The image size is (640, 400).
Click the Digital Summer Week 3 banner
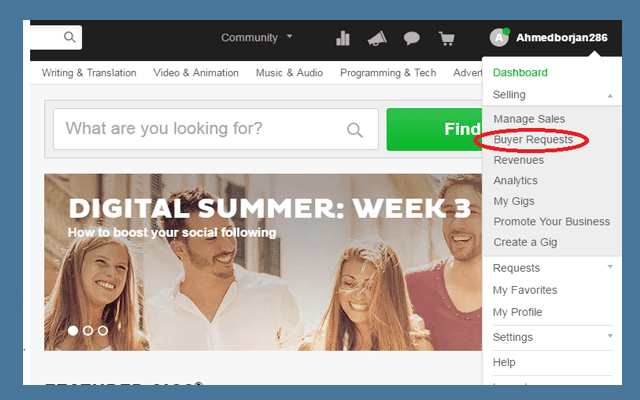[x=263, y=262]
